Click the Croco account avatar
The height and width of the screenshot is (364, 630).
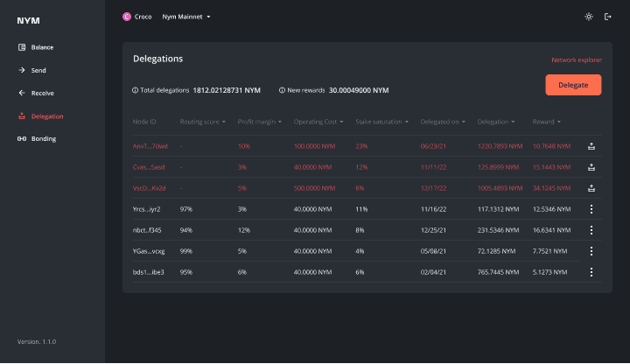127,17
